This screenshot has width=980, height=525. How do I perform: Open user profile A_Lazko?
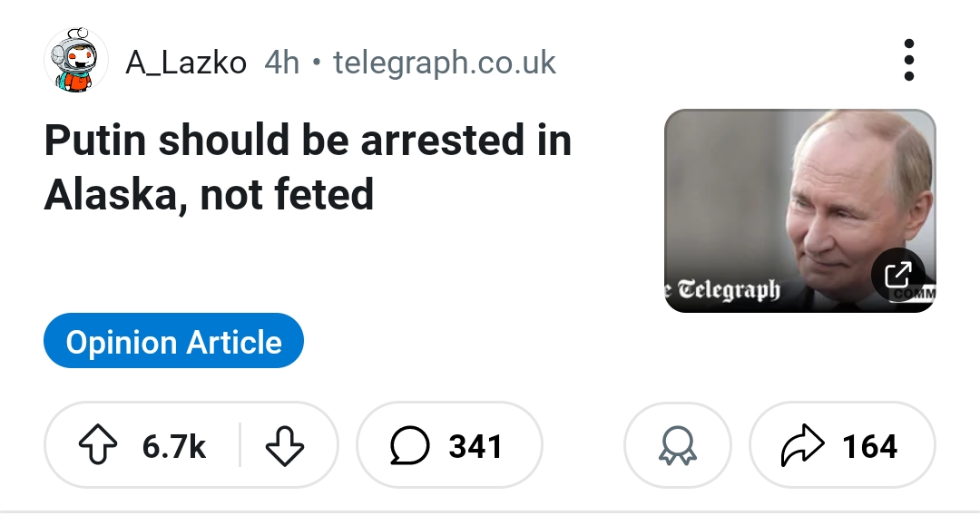(x=186, y=63)
